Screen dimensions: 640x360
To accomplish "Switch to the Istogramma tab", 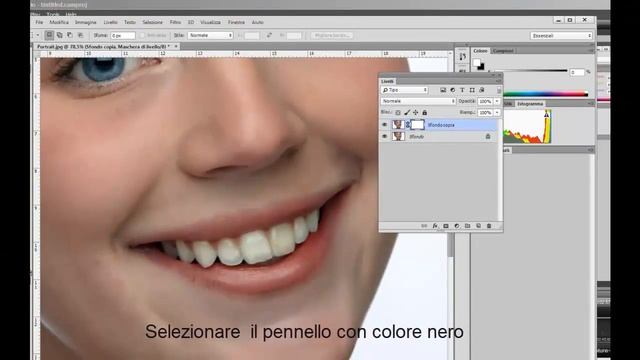I will tap(530, 104).
